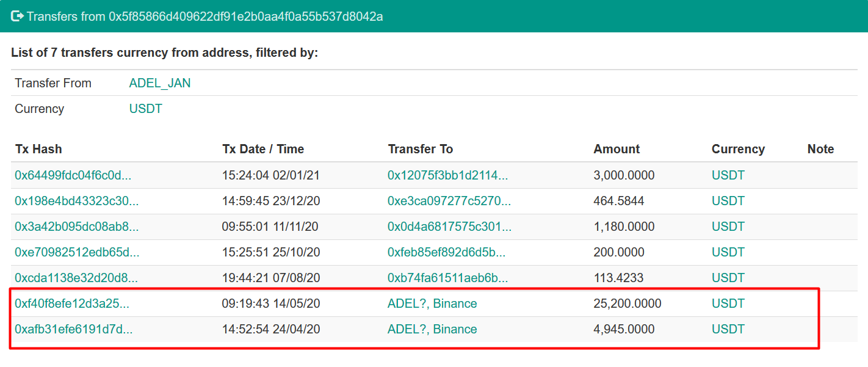This screenshot has width=868, height=367.
Task: Click USDT currency in the 113.4233 row
Action: pos(728,278)
